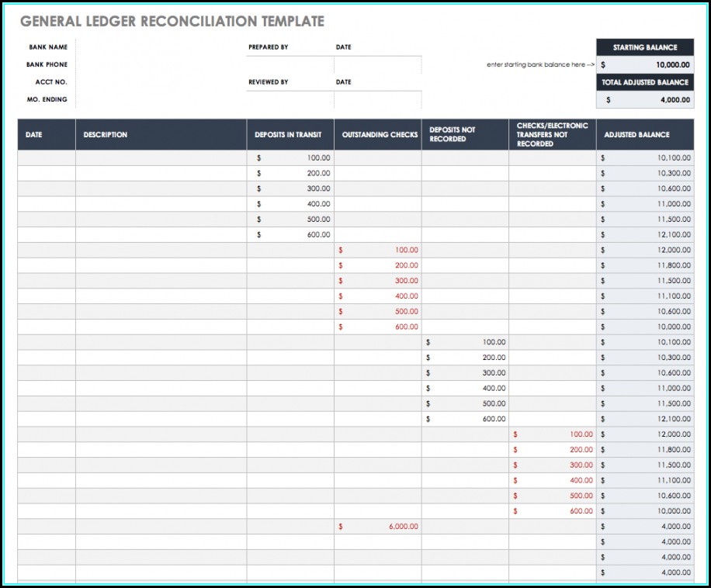Select the Deposits Not Recorded header
The width and height of the screenshot is (711, 588).
[466, 135]
